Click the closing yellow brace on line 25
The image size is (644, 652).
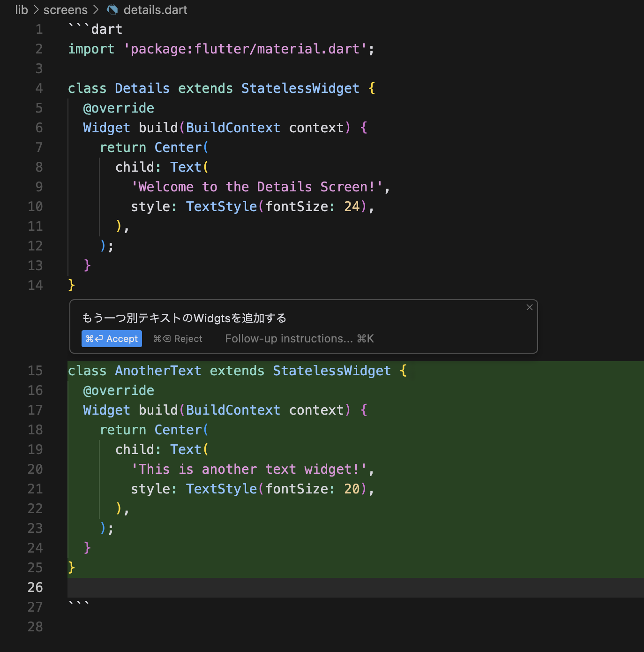coord(71,568)
